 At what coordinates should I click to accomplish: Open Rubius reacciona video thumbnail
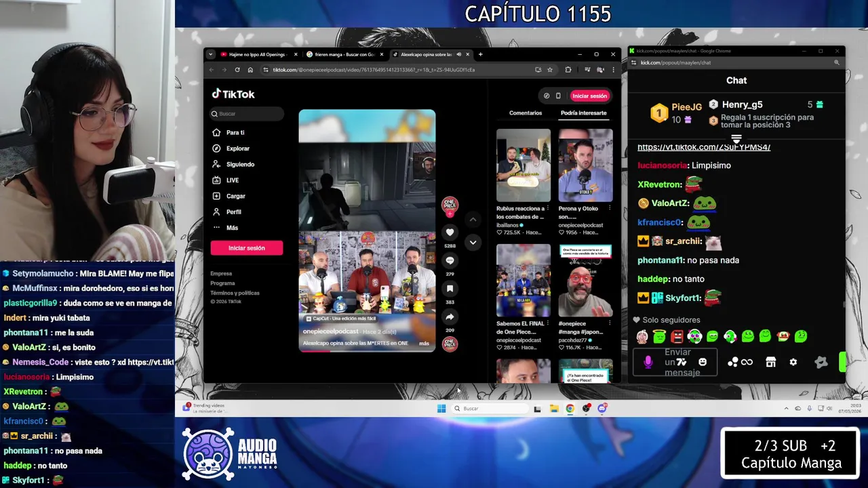(x=524, y=165)
